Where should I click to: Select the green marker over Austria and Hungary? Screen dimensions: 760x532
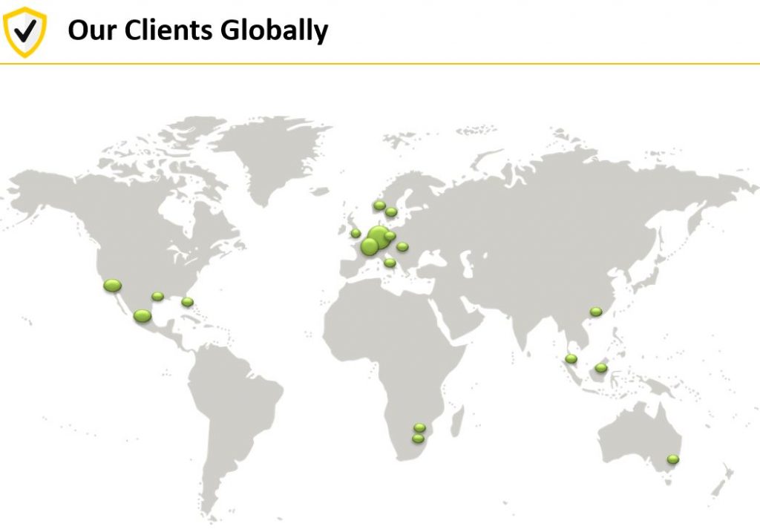click(402, 246)
